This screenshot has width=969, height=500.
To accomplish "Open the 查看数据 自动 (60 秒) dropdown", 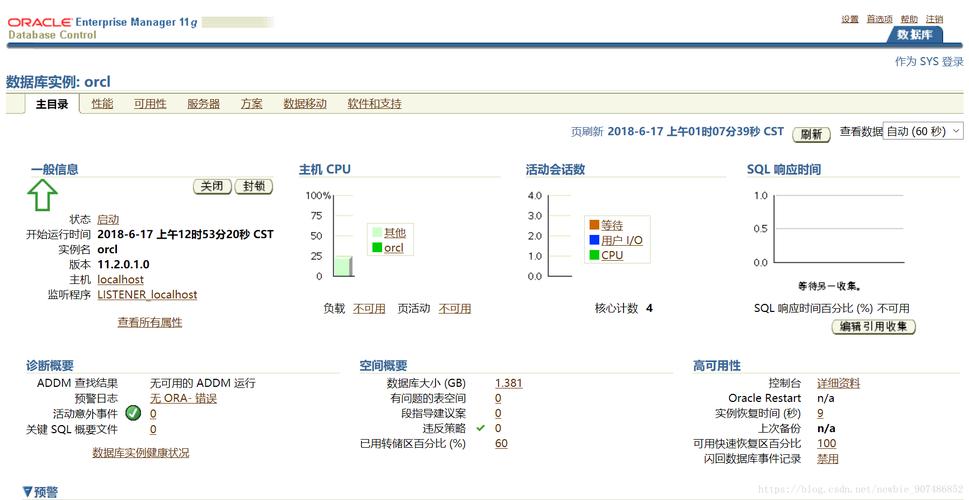I will pos(923,131).
